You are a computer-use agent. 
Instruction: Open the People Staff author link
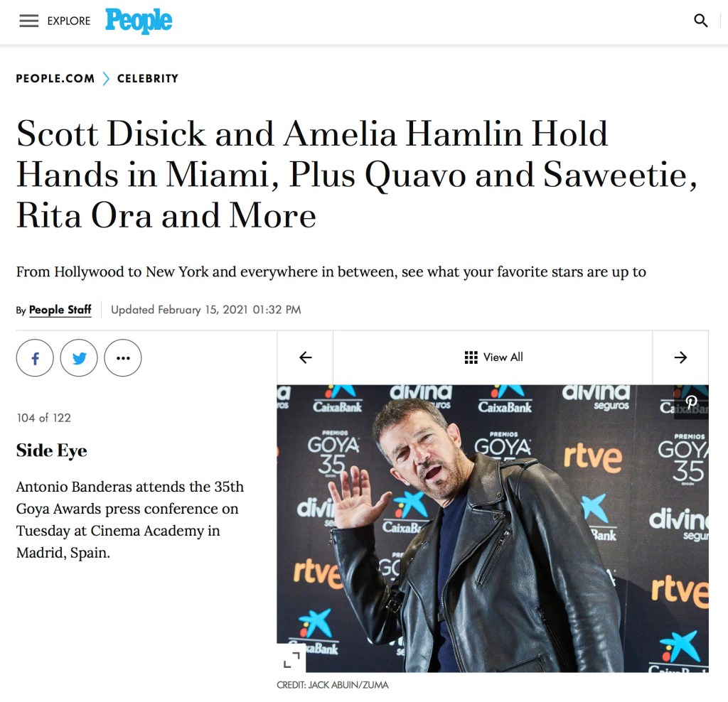(60, 310)
